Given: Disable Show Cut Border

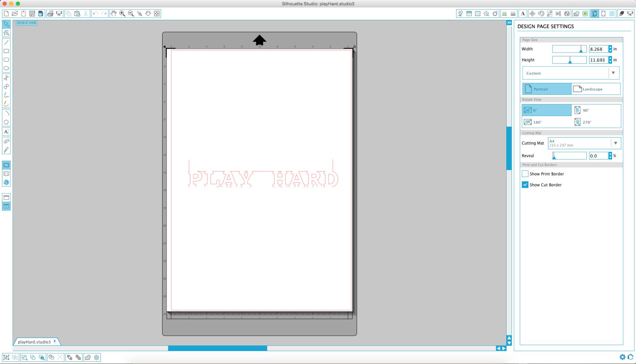Looking at the screenshot, I should (x=525, y=185).
